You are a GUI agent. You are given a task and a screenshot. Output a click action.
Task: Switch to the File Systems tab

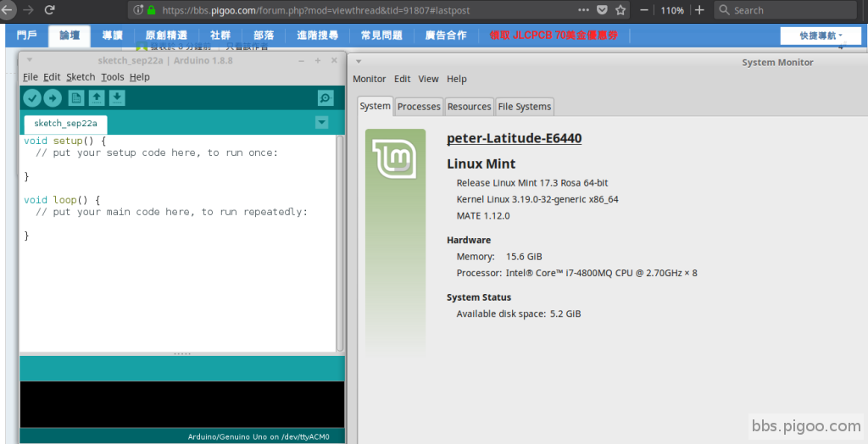[x=524, y=106]
